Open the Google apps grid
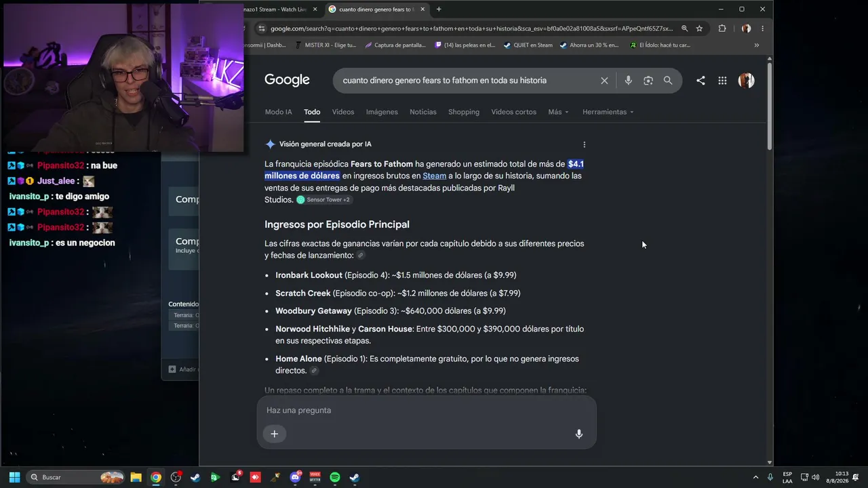This screenshot has width=868, height=488. (722, 81)
